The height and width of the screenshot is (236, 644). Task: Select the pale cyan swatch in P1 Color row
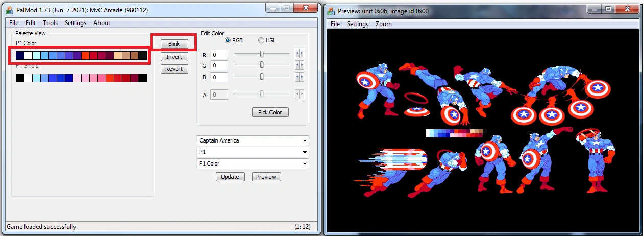pos(36,55)
